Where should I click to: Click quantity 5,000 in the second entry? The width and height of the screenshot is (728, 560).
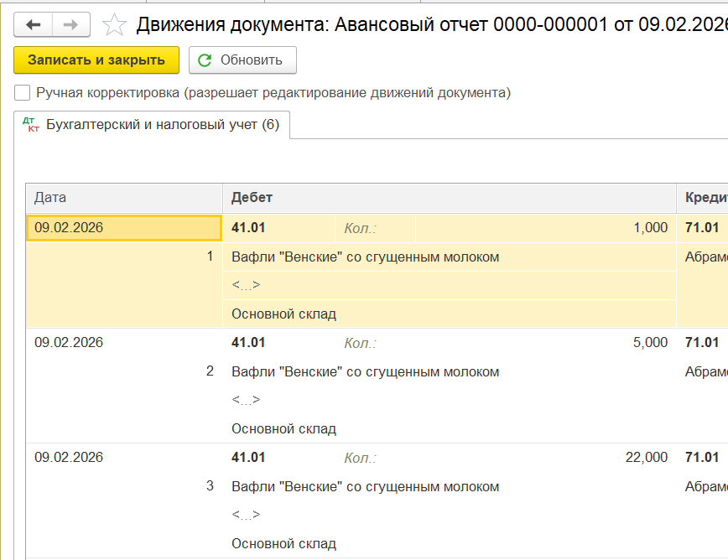pyautogui.click(x=651, y=342)
